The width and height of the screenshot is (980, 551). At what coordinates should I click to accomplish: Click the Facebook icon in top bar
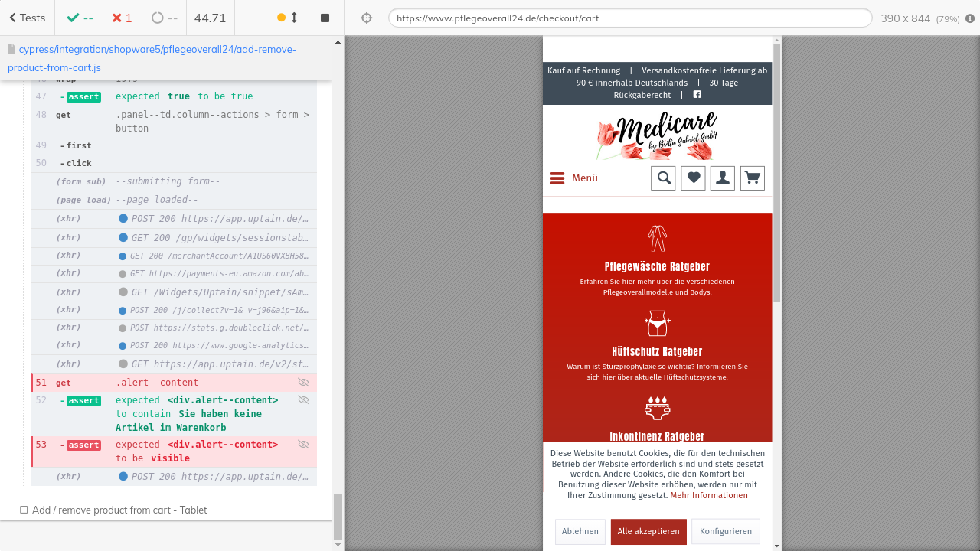point(697,95)
